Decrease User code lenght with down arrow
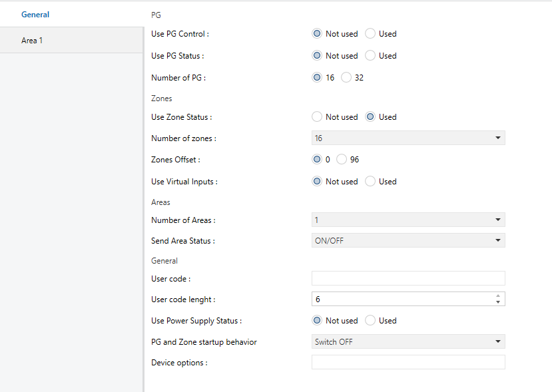The height and width of the screenshot is (392, 552). [x=498, y=302]
